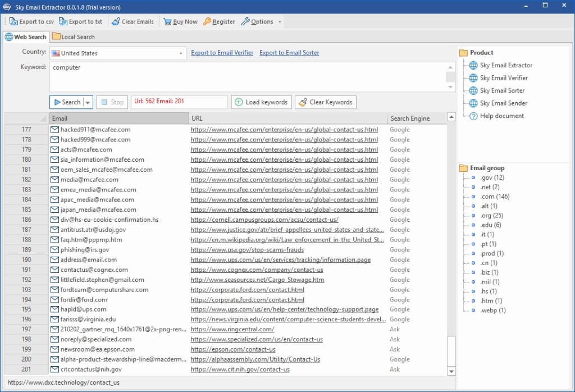Open the toolbar overflow arrow after Options
575x392 pixels.
point(280,22)
